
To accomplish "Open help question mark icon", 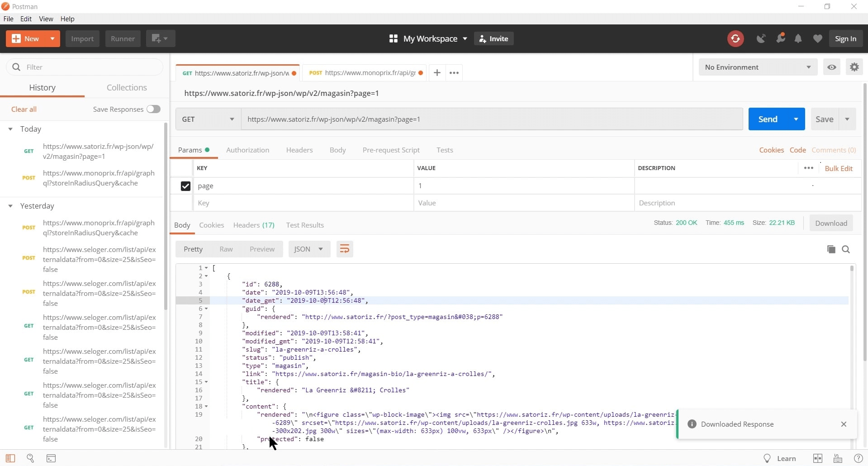I will coord(858,458).
